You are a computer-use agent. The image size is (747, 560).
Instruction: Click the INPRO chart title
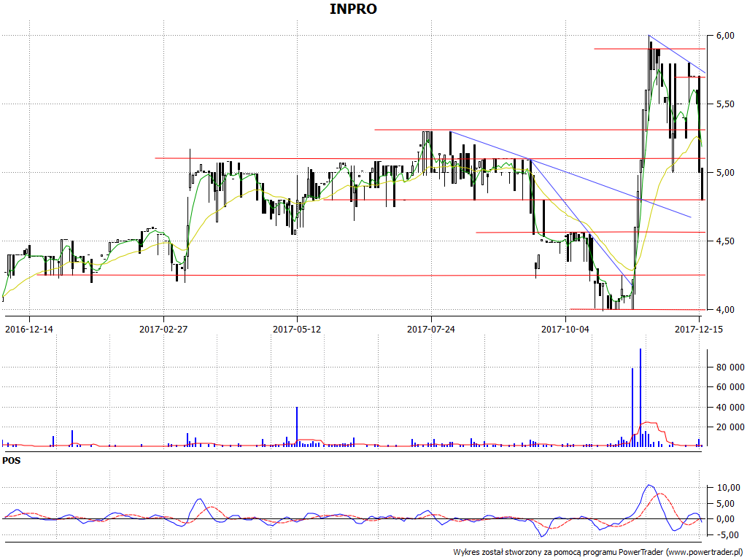(x=353, y=9)
